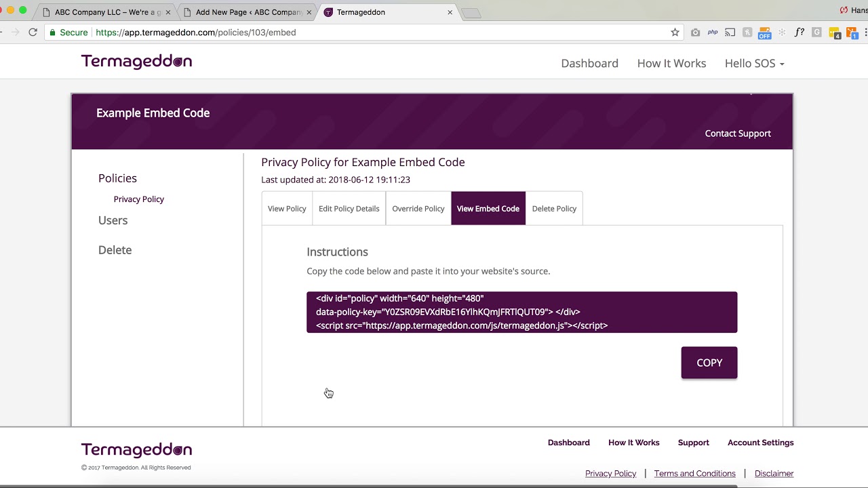Click the Cast extension icon
The image size is (868, 488).
point(730,32)
